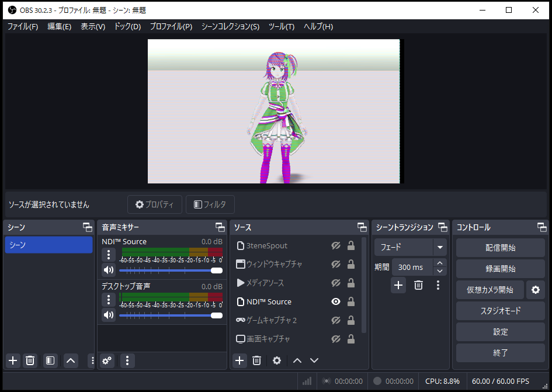Open デスクトップ音声 audio options menu
552x392 pixels.
109,299
